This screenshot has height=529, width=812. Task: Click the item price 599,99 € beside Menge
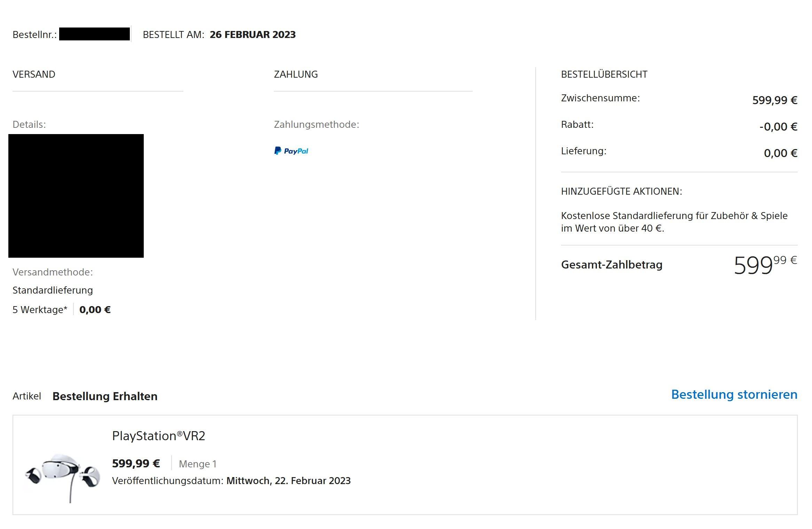[136, 463]
